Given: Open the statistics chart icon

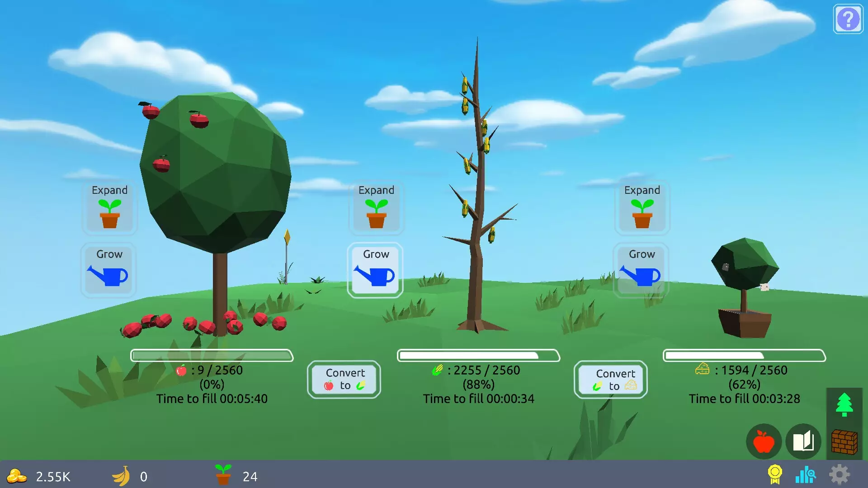Looking at the screenshot, I should [x=805, y=474].
